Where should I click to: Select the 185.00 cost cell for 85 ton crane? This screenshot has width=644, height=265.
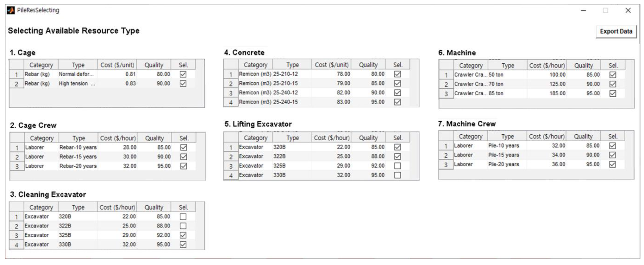[x=547, y=93]
